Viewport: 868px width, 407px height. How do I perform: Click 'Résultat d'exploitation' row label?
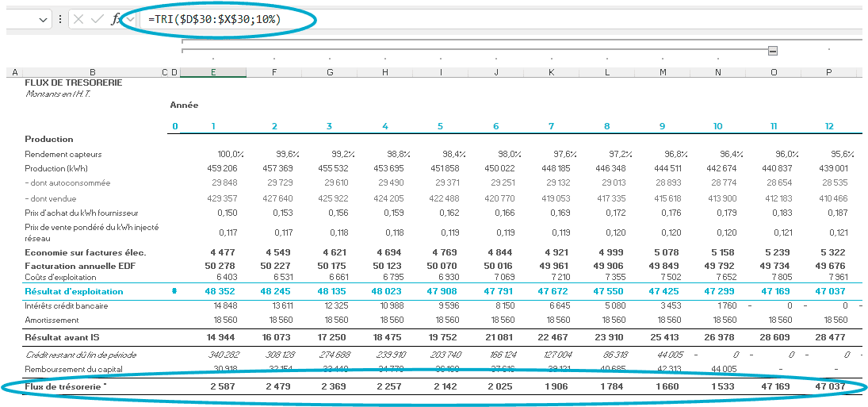[74, 291]
